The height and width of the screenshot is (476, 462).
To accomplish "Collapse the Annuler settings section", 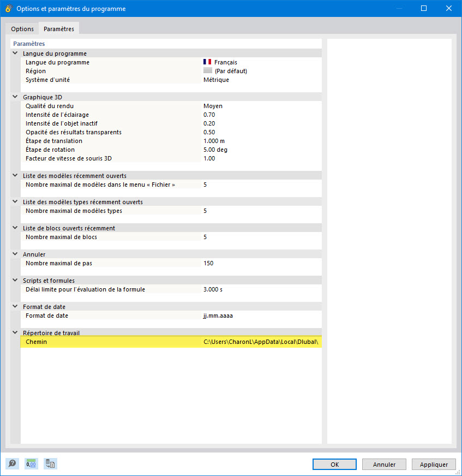I will click(14, 254).
